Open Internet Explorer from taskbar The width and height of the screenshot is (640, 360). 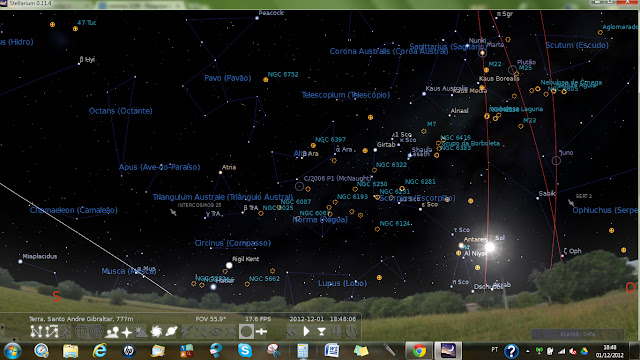[x=100, y=351]
